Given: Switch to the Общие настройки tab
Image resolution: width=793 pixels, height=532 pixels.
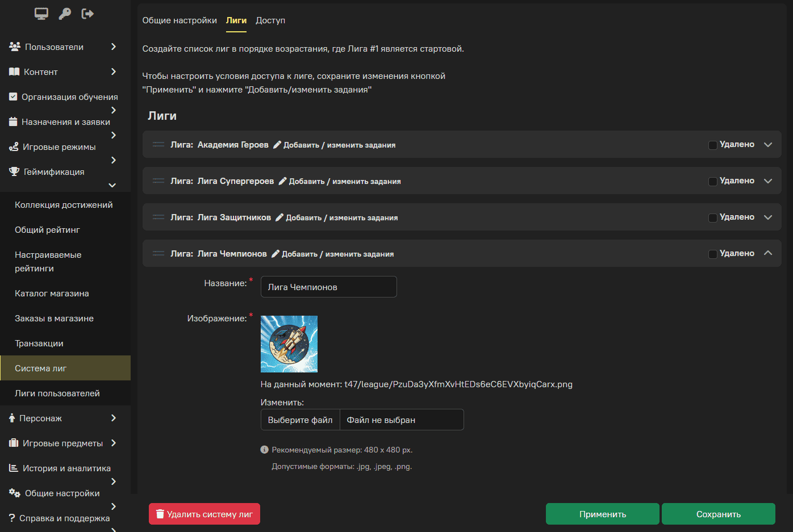Looking at the screenshot, I should (x=180, y=20).
